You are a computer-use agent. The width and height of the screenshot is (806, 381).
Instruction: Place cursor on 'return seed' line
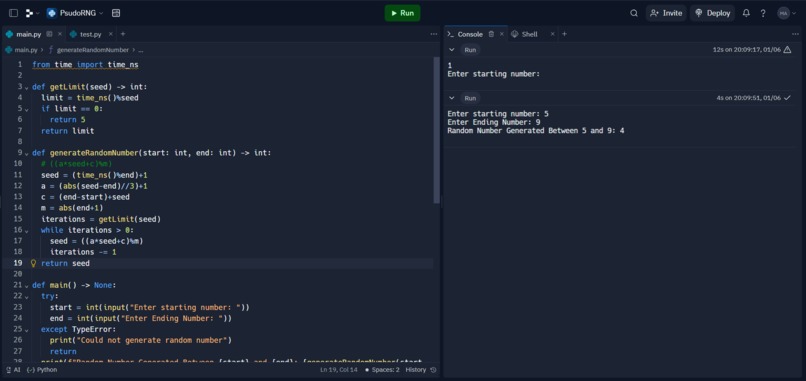65,263
